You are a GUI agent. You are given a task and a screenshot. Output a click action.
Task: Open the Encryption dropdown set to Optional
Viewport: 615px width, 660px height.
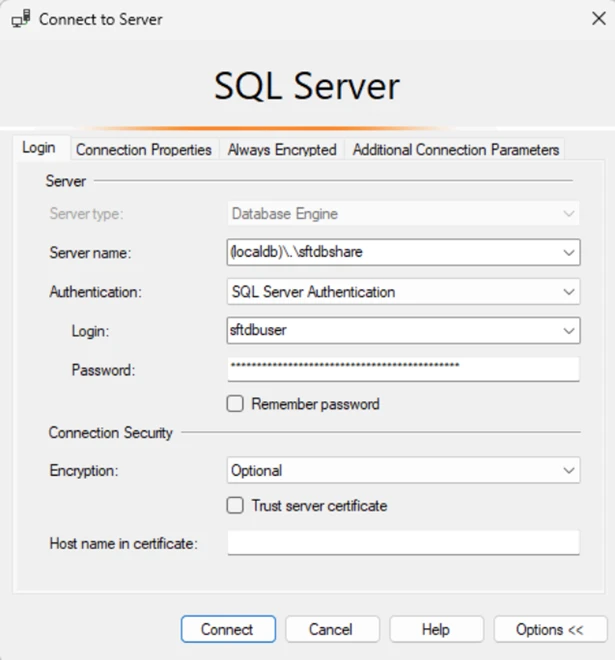click(x=403, y=470)
